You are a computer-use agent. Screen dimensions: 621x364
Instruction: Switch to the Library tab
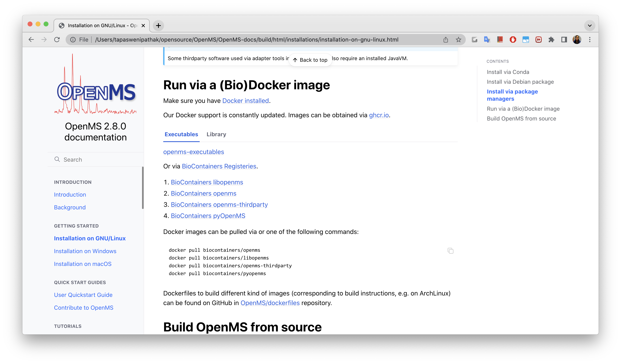[216, 134]
